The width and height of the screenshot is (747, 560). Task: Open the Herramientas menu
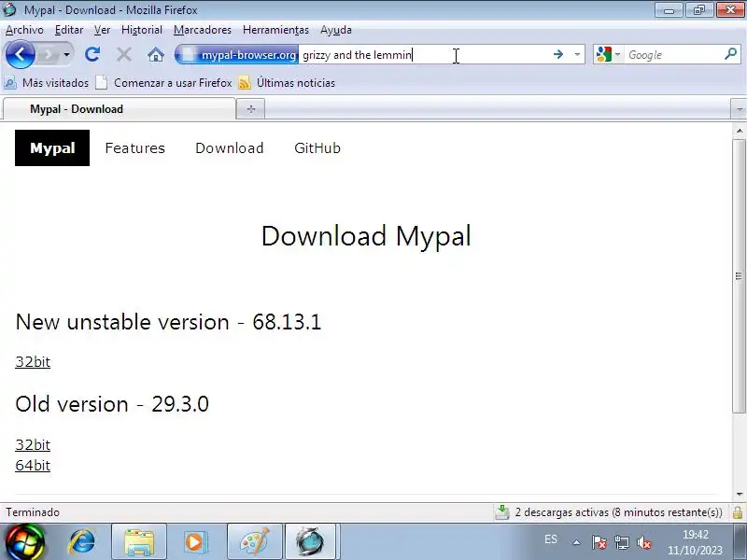coord(275,30)
